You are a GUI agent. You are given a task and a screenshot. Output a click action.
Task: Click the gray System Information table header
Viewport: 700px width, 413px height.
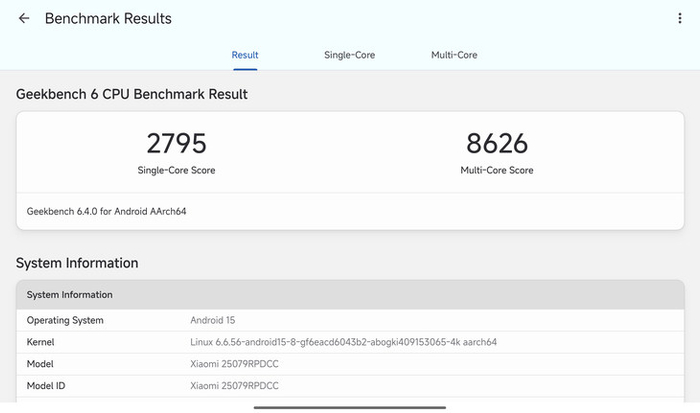point(350,295)
